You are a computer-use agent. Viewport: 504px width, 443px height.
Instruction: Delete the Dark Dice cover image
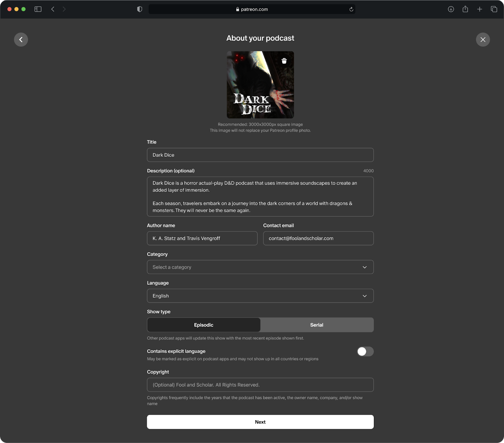click(284, 61)
